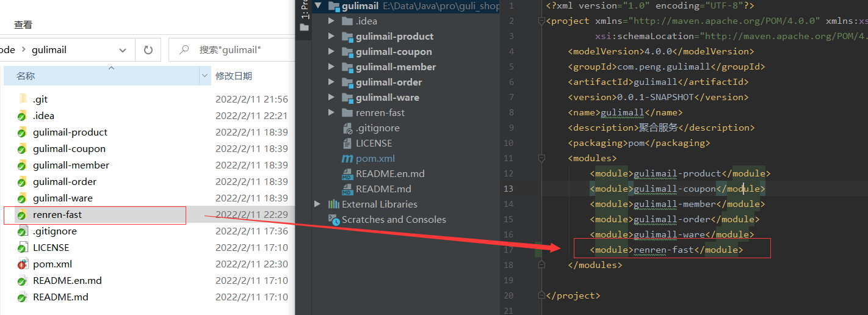
Task: Click fold marker at closing project line 20
Action: (541, 296)
